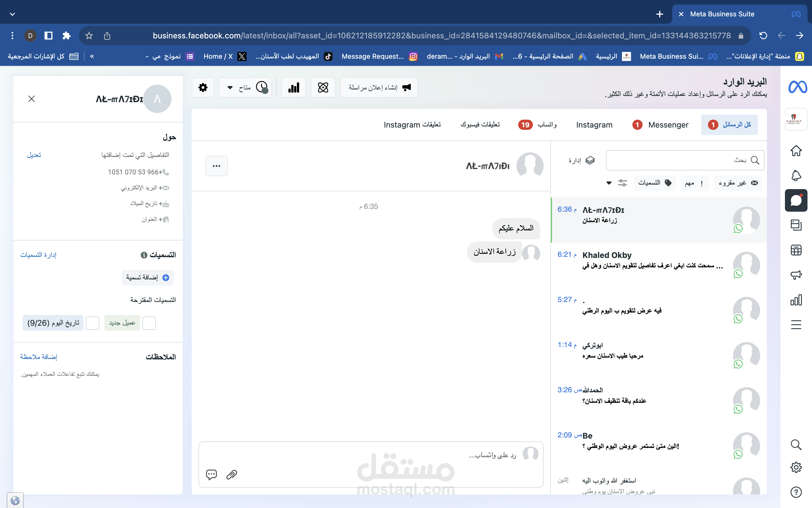This screenshot has height=508, width=812.
Task: Switch to Messenger tab
Action: tap(660, 125)
